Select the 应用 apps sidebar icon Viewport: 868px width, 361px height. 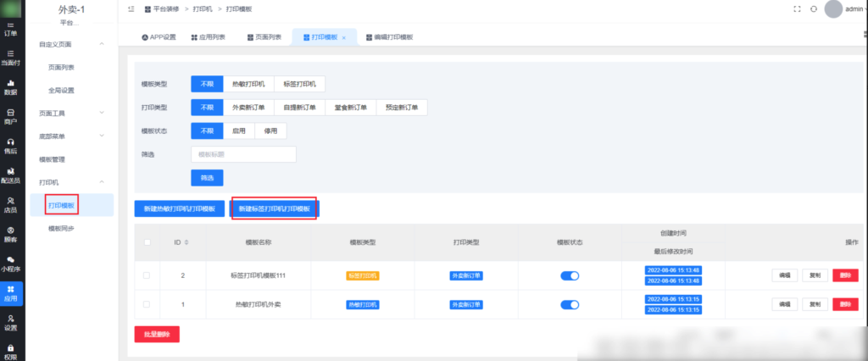pos(11,293)
